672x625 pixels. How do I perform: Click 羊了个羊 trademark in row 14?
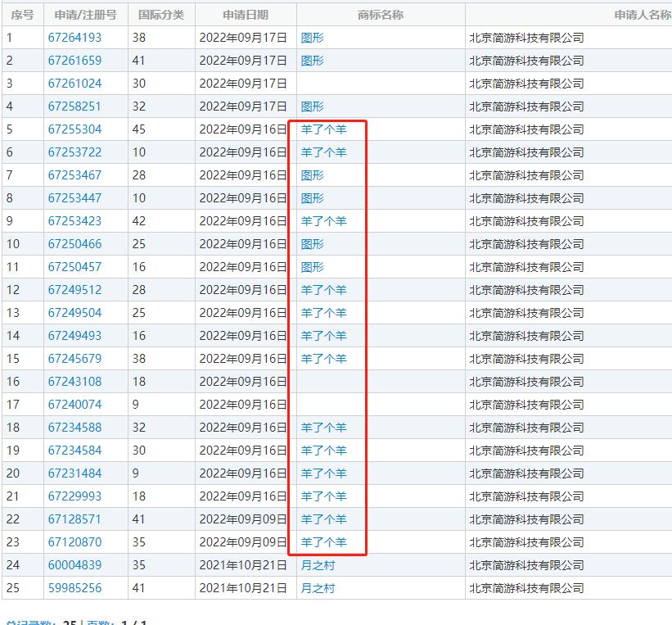[323, 336]
